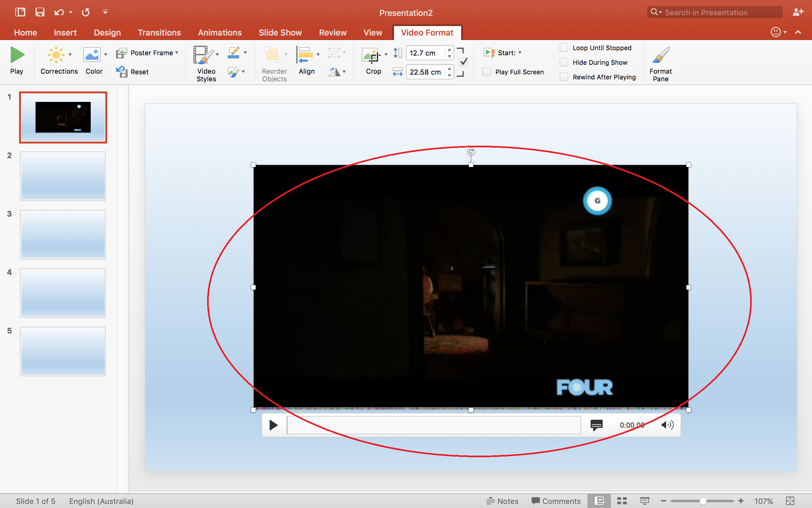Enable Loop Until Stopped checkbox

564,48
